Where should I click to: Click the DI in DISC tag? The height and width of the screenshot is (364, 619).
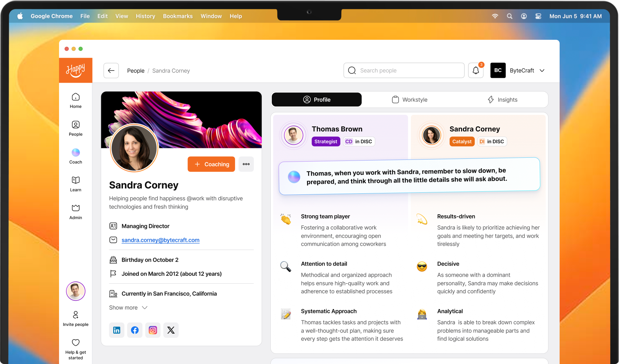[492, 141]
